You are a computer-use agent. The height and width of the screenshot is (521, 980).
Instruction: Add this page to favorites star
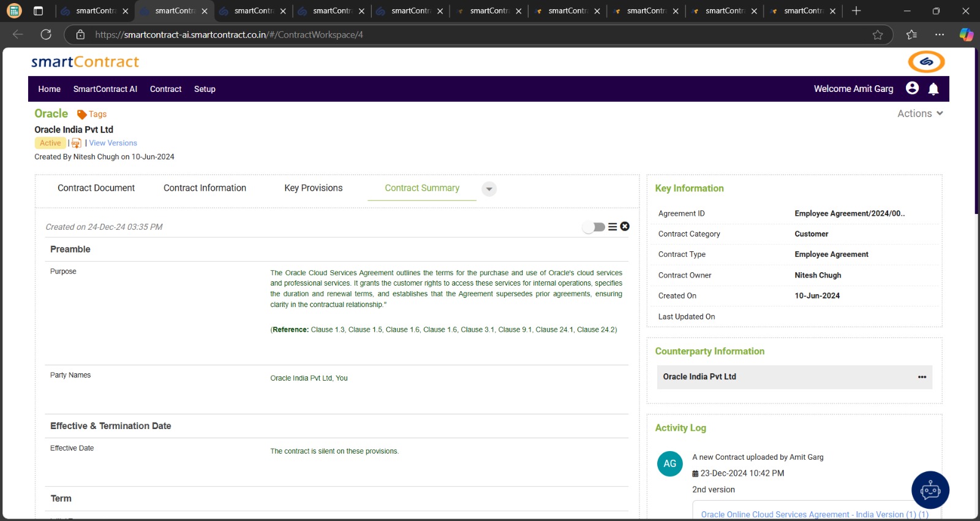[878, 34]
